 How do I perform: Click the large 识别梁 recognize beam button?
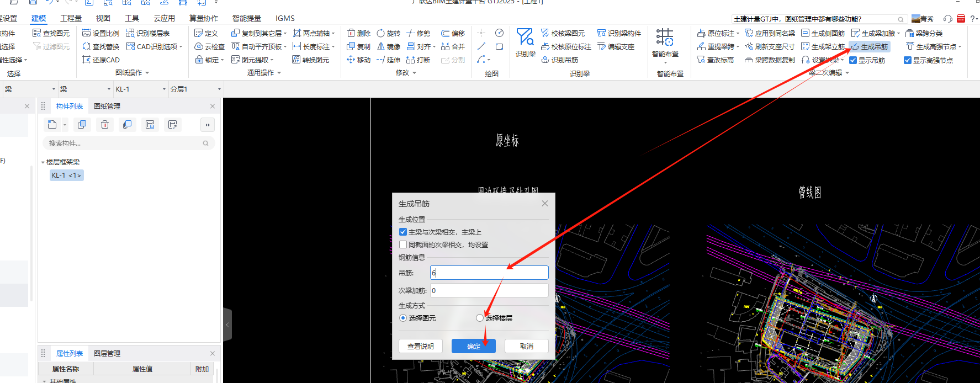pyautogui.click(x=525, y=42)
